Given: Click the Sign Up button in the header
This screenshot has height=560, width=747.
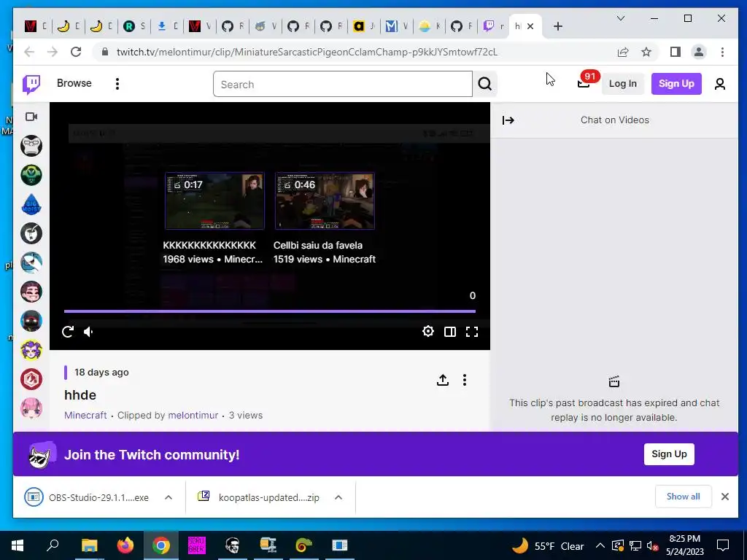Looking at the screenshot, I should [676, 84].
